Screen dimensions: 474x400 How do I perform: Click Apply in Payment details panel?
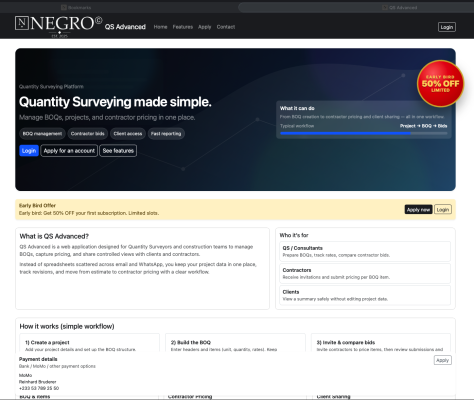click(x=443, y=360)
